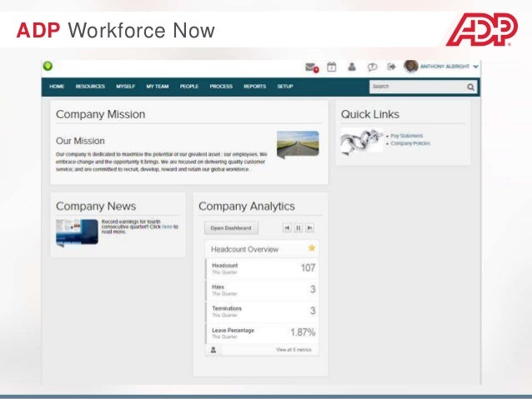Click the Quick Links heading
This screenshot has height=399, width=532.
(x=370, y=114)
